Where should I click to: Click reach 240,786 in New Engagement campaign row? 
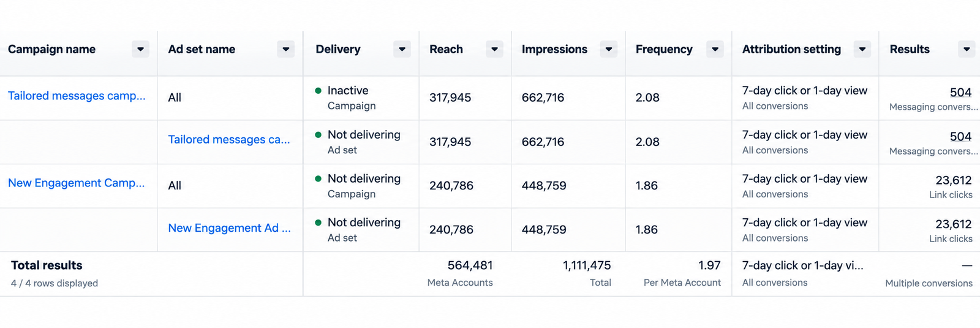pyautogui.click(x=451, y=186)
